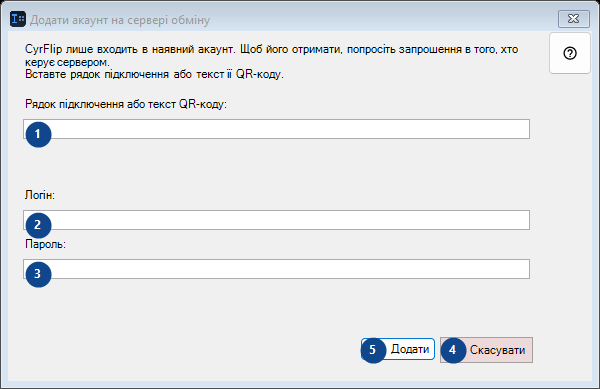The image size is (600, 389).
Task: Click the 'Логін:' label
Action: coord(40,195)
